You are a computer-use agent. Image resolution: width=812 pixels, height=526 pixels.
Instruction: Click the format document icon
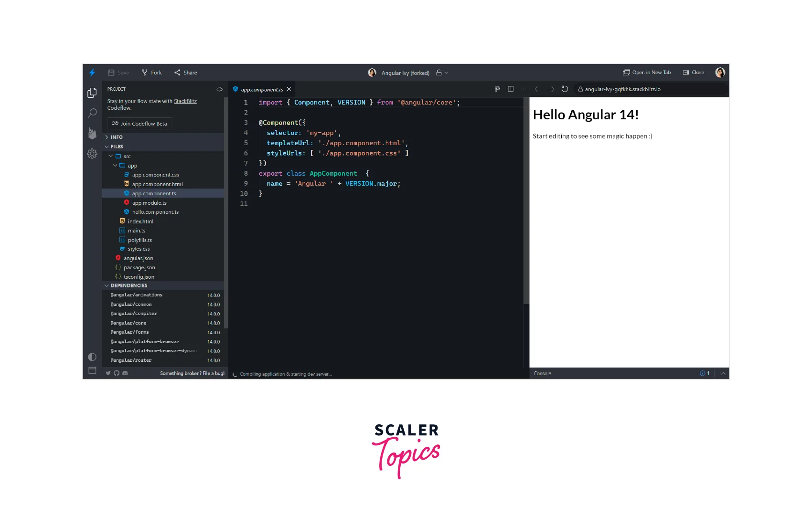point(497,89)
